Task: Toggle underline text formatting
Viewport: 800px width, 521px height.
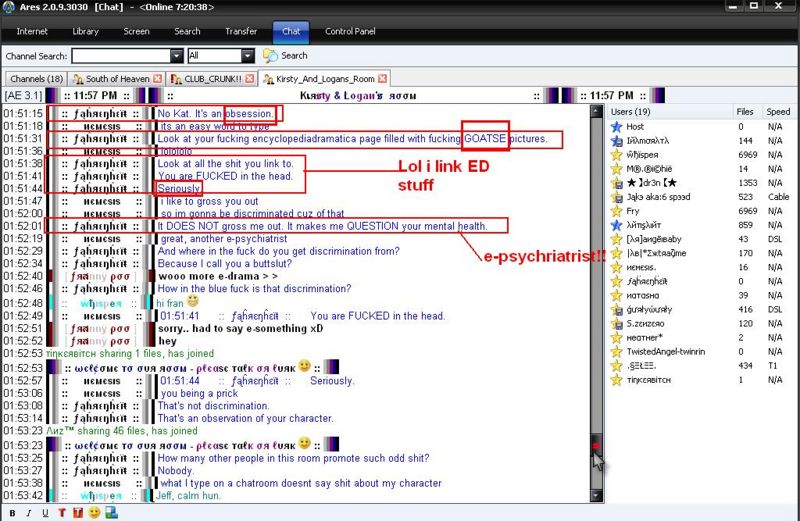Action: (x=46, y=513)
